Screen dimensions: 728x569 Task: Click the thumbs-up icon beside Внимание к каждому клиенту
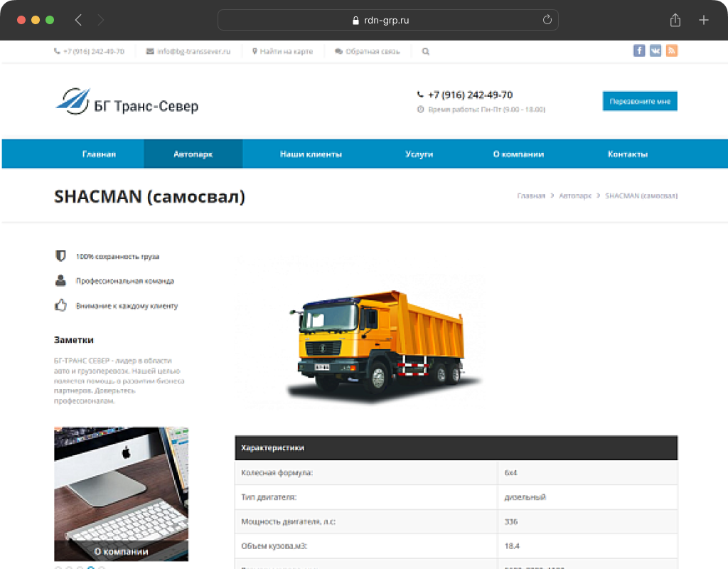[60, 305]
